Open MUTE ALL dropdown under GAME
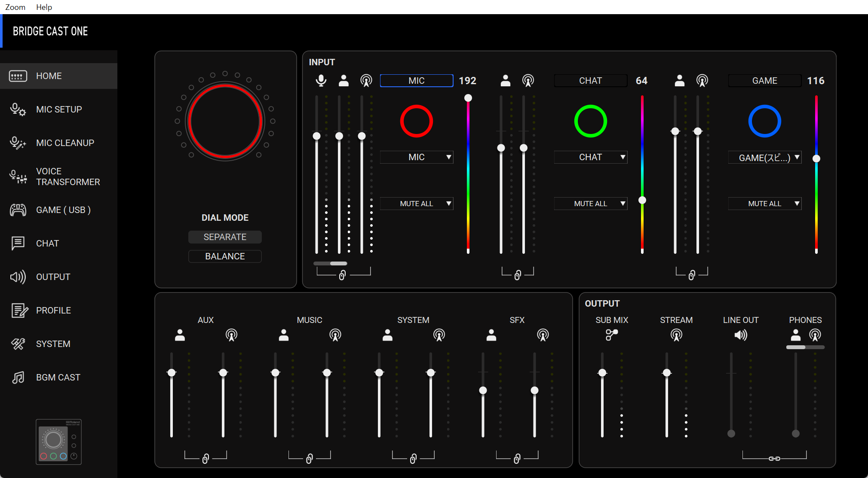Viewport: 868px width, 478px height. [765, 204]
